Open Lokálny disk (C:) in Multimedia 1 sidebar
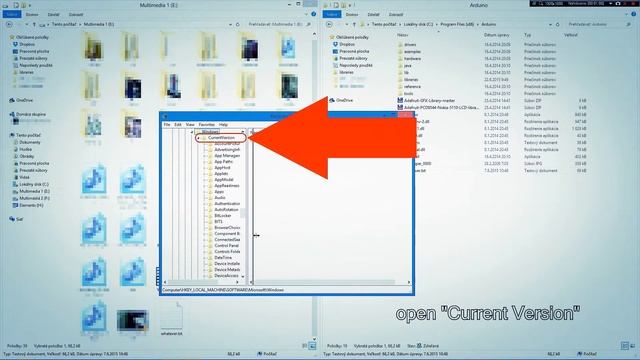The image size is (640, 360). tap(34, 184)
